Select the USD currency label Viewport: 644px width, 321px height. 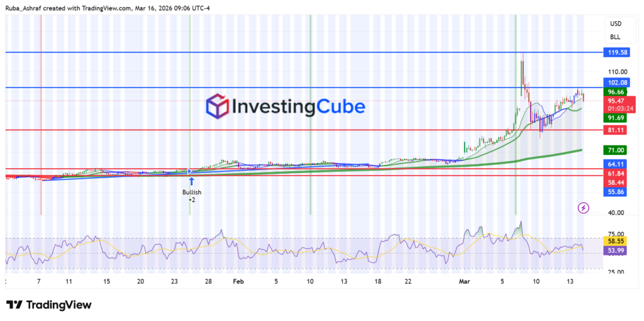pos(614,24)
